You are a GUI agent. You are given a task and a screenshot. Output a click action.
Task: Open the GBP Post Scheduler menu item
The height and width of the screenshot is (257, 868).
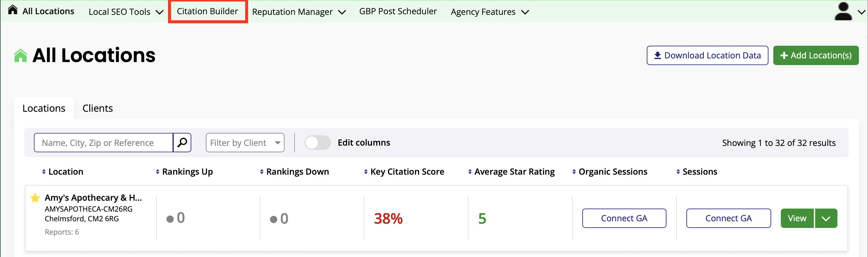[398, 12]
